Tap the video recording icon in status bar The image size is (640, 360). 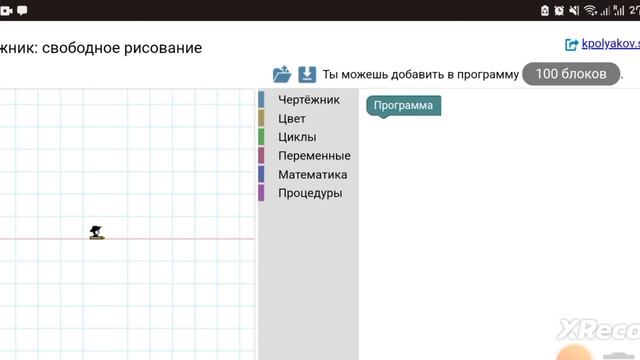[6, 11]
